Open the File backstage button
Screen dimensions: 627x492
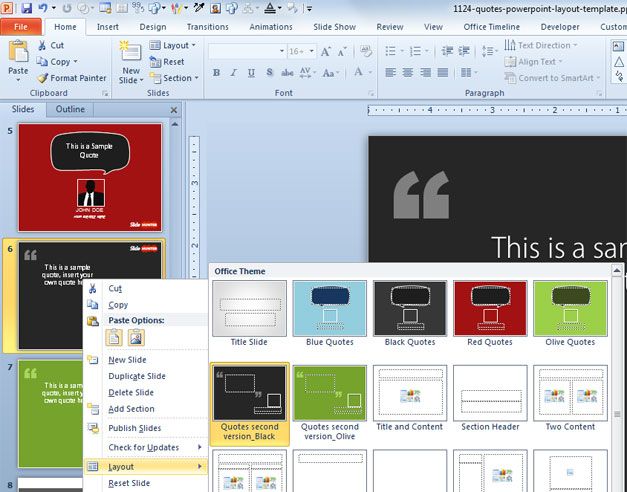[x=21, y=27]
